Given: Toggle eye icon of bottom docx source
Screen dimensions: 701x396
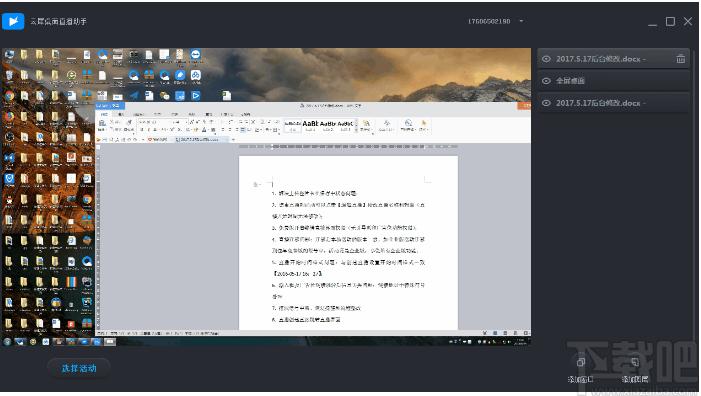Looking at the screenshot, I should 546,103.
